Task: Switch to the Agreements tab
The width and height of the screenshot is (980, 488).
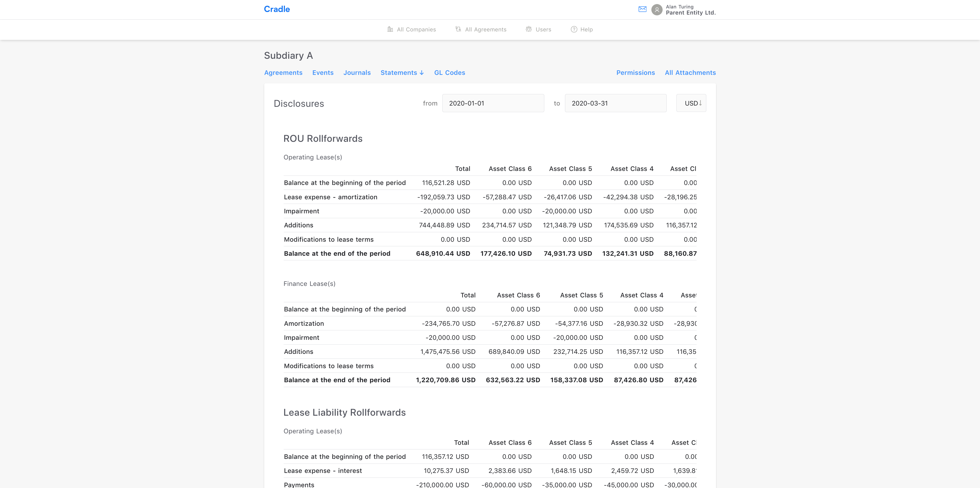Action: [x=283, y=73]
